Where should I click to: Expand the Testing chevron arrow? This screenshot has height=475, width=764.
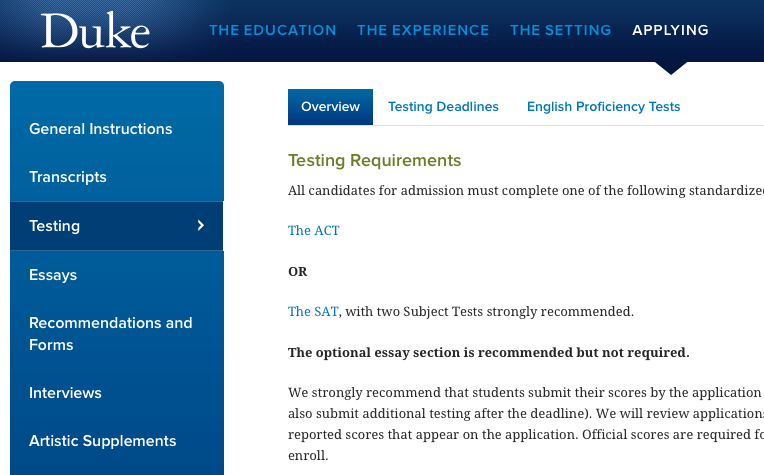[201, 225]
